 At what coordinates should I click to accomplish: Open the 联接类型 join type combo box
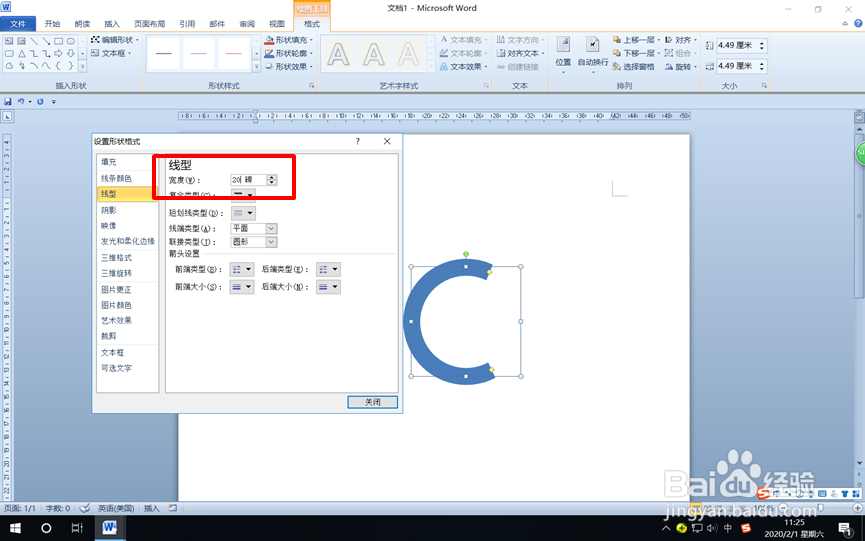pyautogui.click(x=254, y=242)
